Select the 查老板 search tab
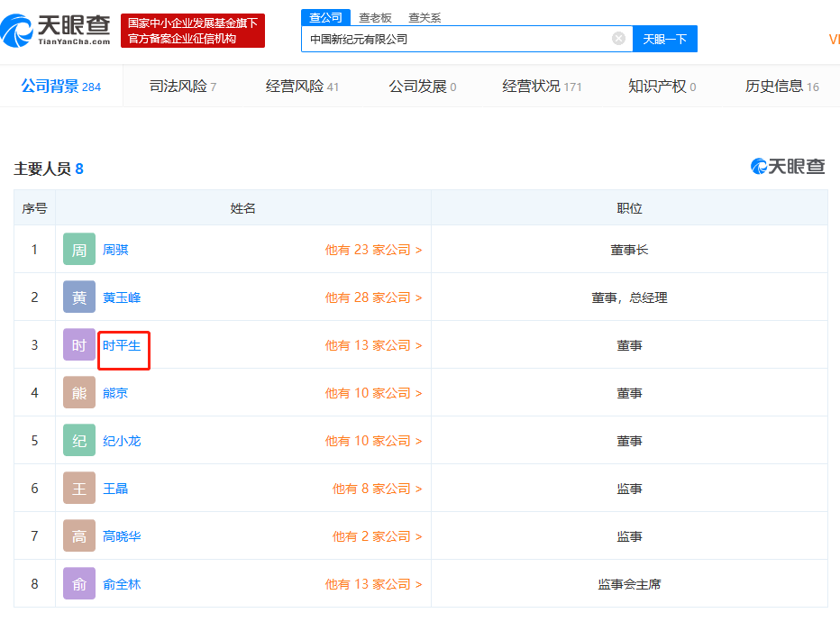Screen dimensions: 840x622 click(x=375, y=18)
